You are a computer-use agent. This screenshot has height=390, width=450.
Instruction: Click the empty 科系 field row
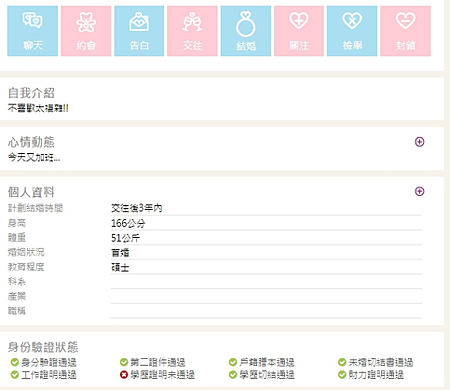(x=215, y=282)
